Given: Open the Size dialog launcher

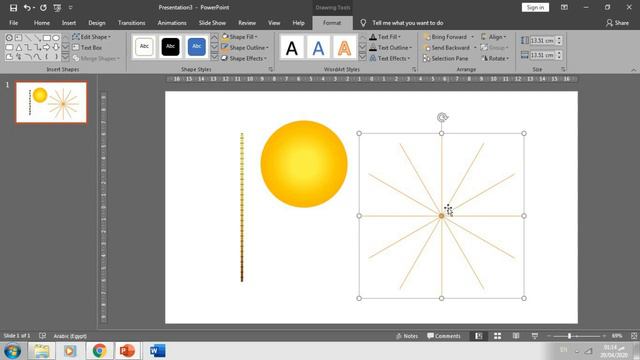Looking at the screenshot, I should click(x=563, y=70).
